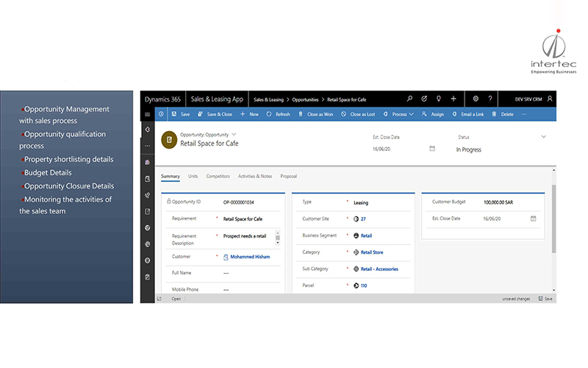Click the clock recent history icon in command bar
Screen dimensions: 588x368
pyautogui.click(x=161, y=114)
